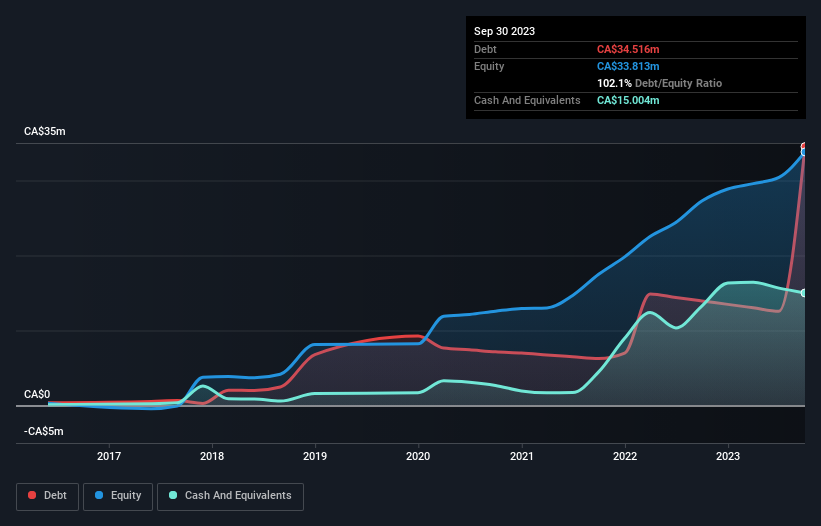Click the 2020 x-axis label
The height and width of the screenshot is (526, 821).
(418, 456)
